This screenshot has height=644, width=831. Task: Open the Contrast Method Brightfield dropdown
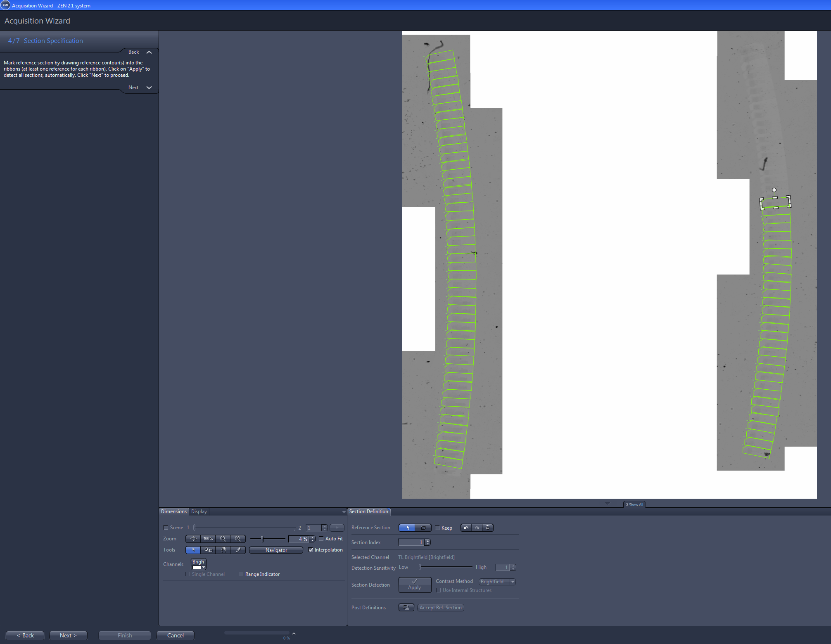point(513,581)
